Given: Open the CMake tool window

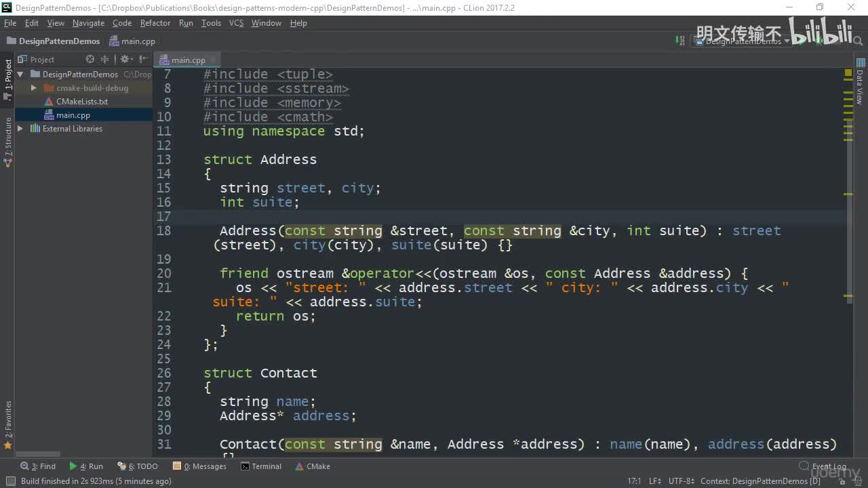Looking at the screenshot, I should coord(313,466).
